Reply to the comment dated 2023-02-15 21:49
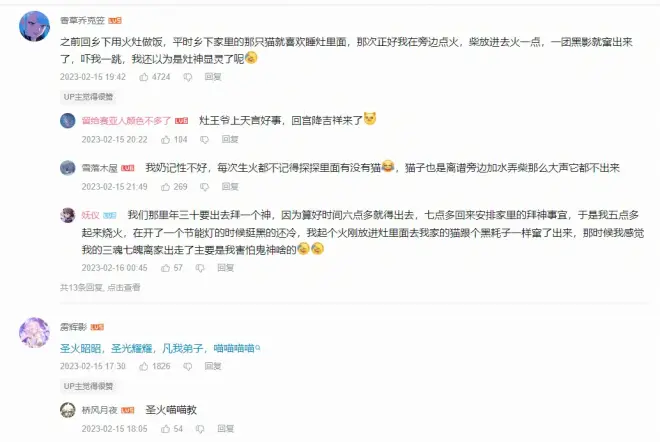 (x=230, y=187)
